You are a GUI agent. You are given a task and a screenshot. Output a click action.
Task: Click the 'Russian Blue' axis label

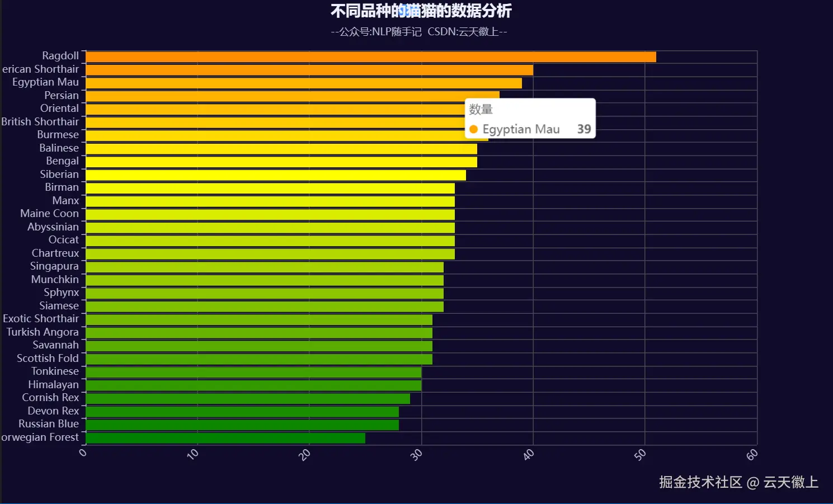pos(49,423)
